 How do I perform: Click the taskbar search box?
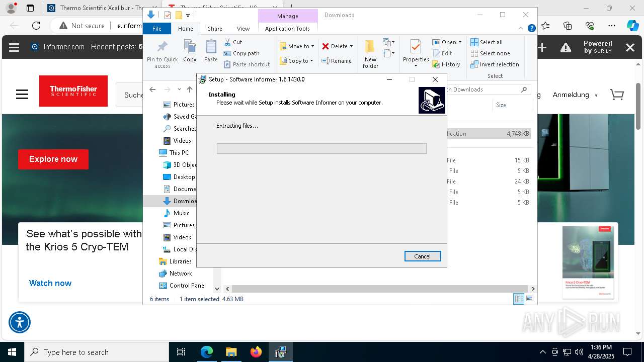coord(97,352)
